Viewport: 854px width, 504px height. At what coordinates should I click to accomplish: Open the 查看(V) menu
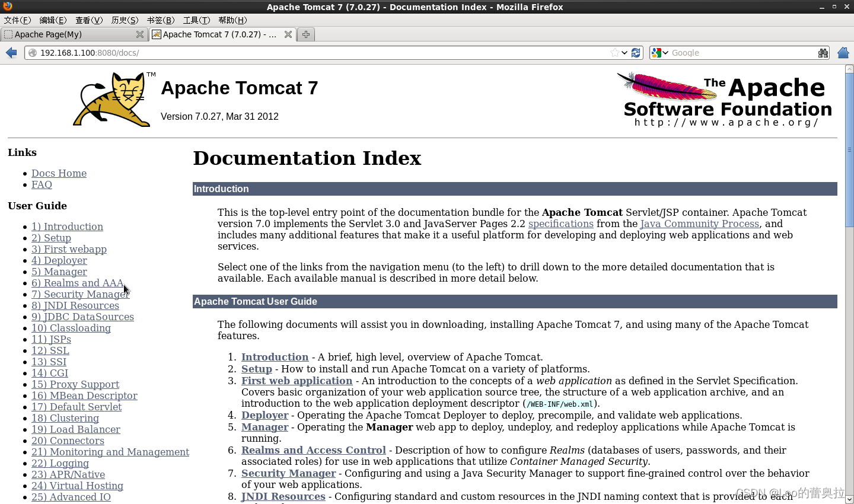89,20
